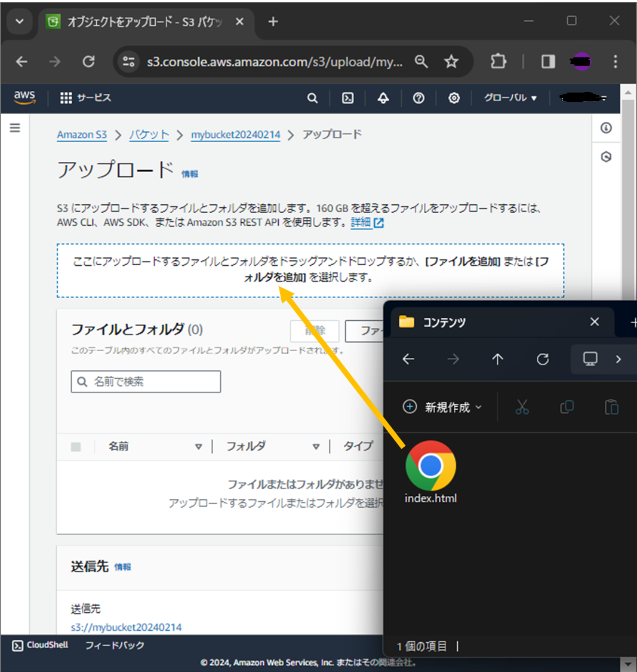This screenshot has height=672, width=637.
Task: Click the drag-and-drop upload zone
Action: (x=310, y=271)
